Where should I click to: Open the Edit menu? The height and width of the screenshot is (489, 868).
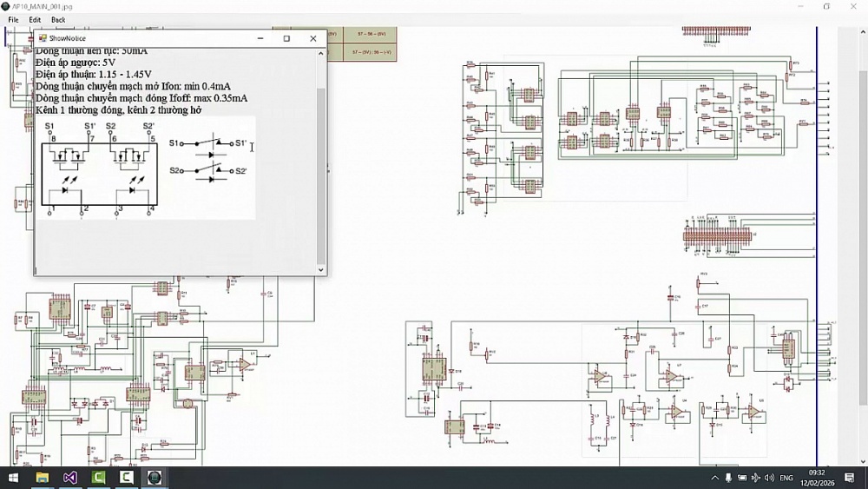[35, 20]
